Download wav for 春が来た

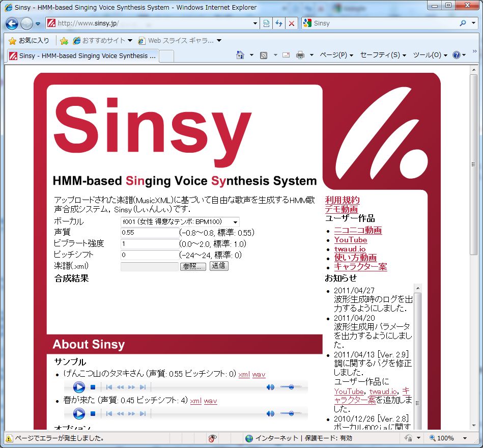(210, 401)
